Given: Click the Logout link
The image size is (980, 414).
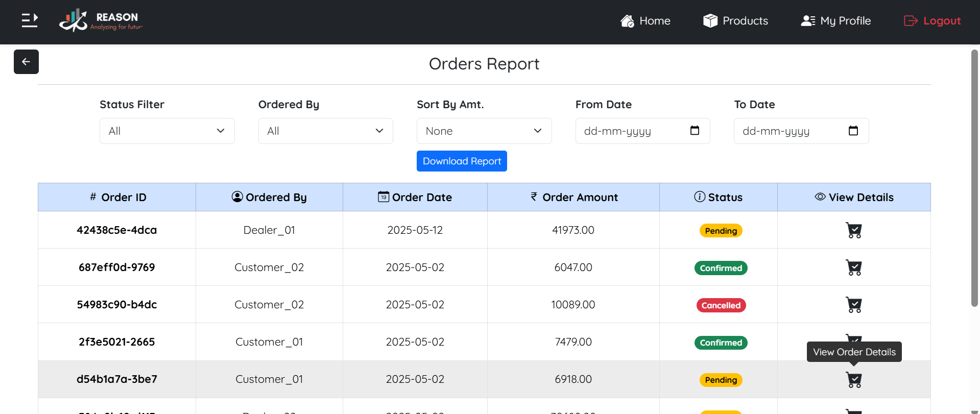Looking at the screenshot, I should pos(933,21).
